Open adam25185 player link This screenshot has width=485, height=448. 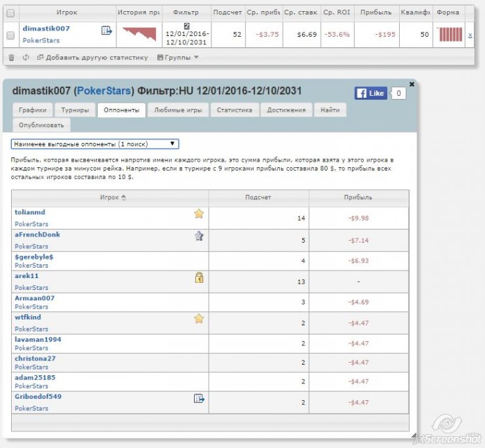(35, 377)
